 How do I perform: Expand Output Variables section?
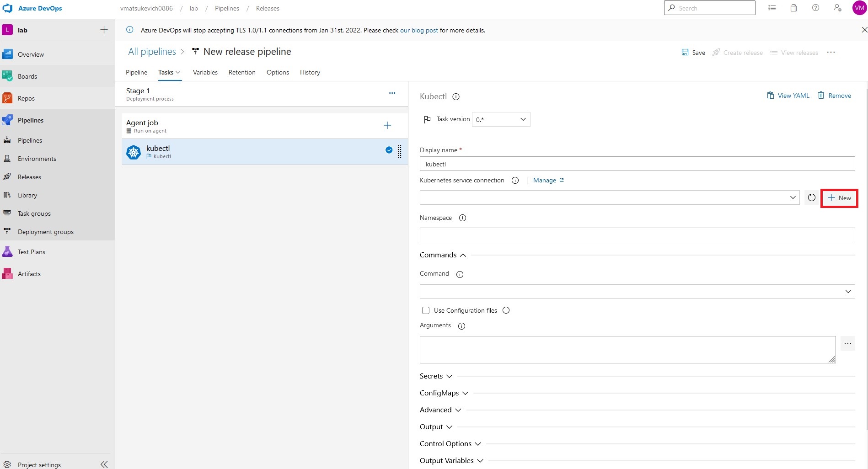coord(451,460)
